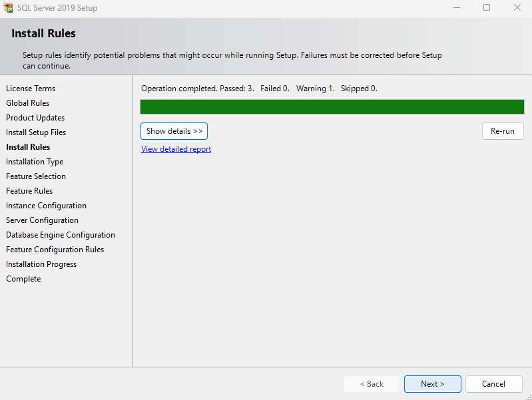The height and width of the screenshot is (400, 532).
Task: Close the SQL Server 2019 Setup window
Action: coord(517,7)
